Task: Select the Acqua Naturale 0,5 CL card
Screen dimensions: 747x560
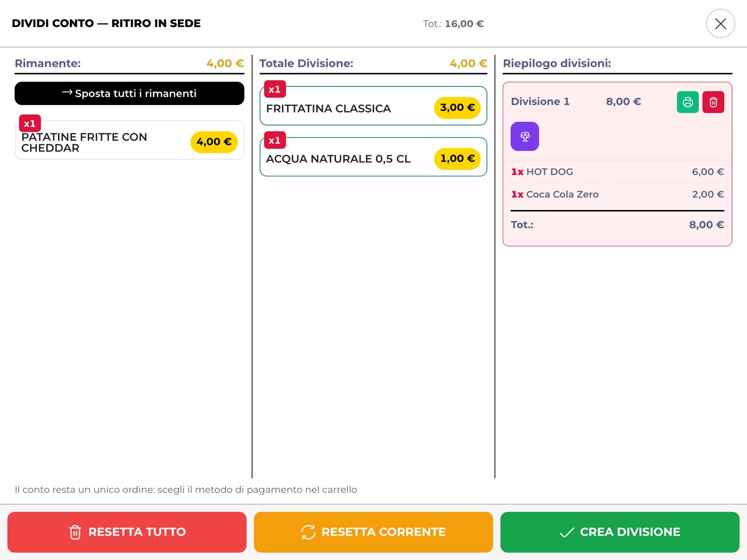Action: click(373, 157)
